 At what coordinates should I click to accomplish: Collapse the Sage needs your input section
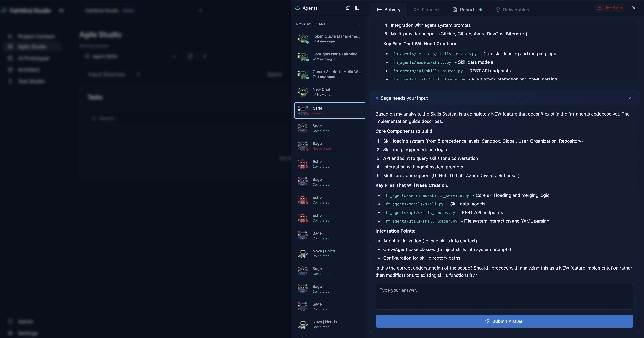point(631,98)
